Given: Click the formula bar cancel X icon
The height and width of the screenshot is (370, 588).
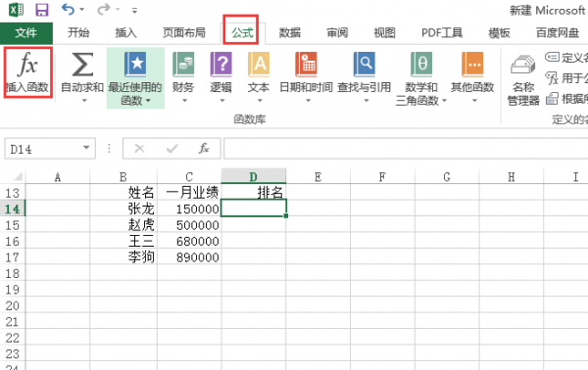Looking at the screenshot, I should pyautogui.click(x=139, y=149).
